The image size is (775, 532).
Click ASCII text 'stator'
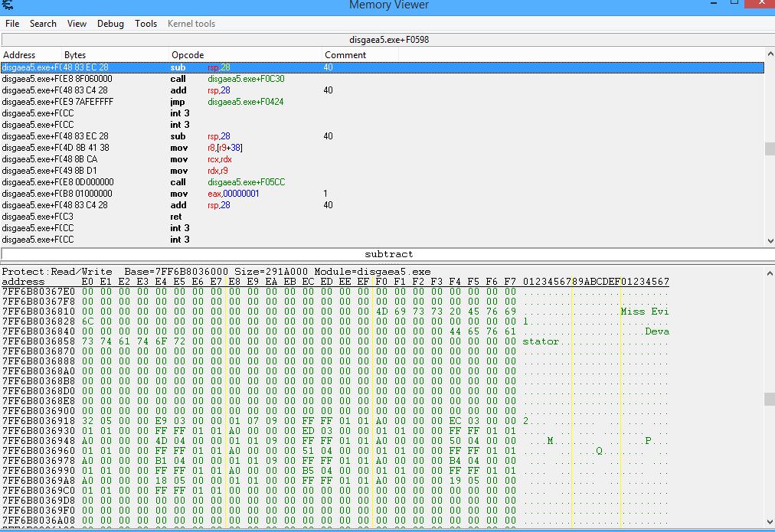point(541,341)
